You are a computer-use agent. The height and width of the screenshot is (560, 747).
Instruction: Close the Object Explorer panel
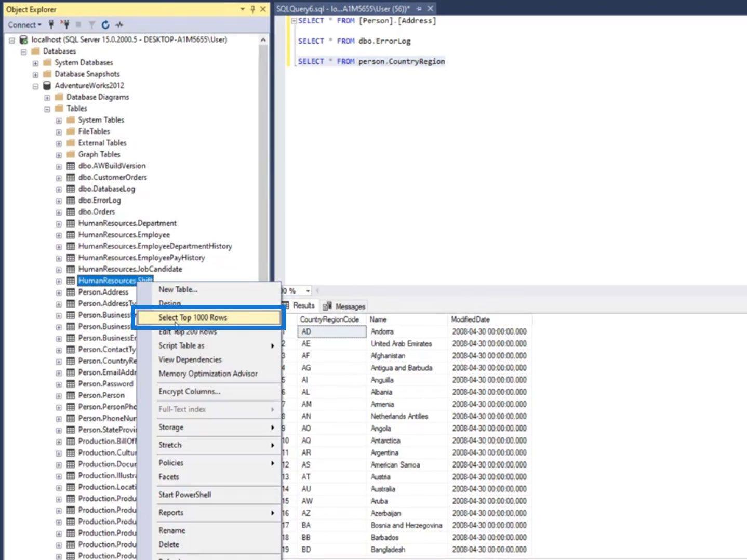pos(263,9)
